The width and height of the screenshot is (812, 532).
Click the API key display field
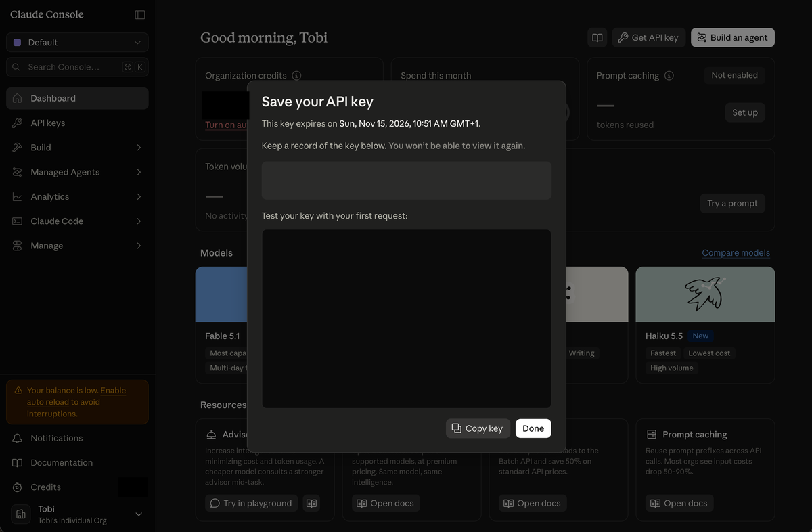point(407,180)
